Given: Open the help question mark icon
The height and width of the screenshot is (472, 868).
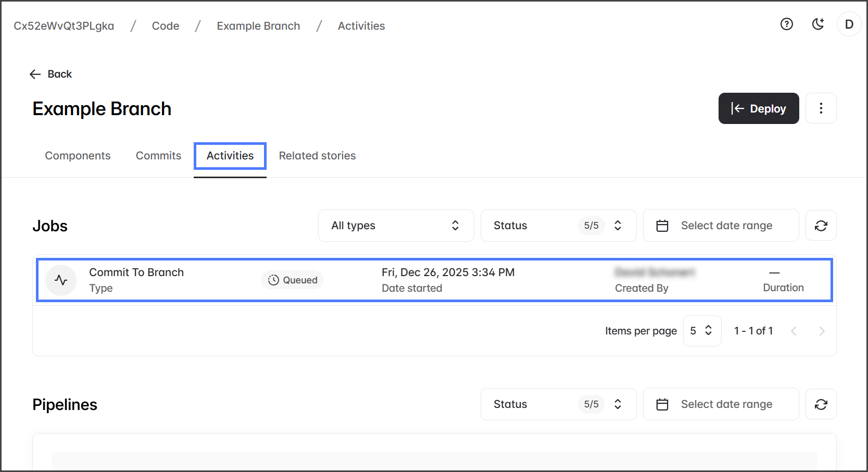Looking at the screenshot, I should (786, 24).
